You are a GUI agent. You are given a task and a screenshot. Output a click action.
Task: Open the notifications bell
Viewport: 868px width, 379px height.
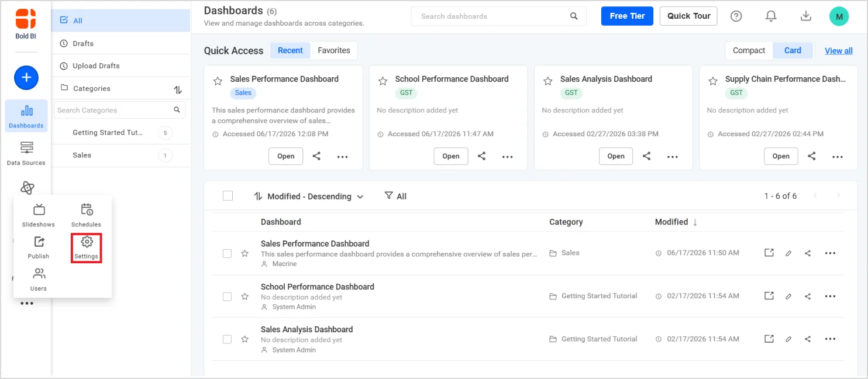point(771,16)
